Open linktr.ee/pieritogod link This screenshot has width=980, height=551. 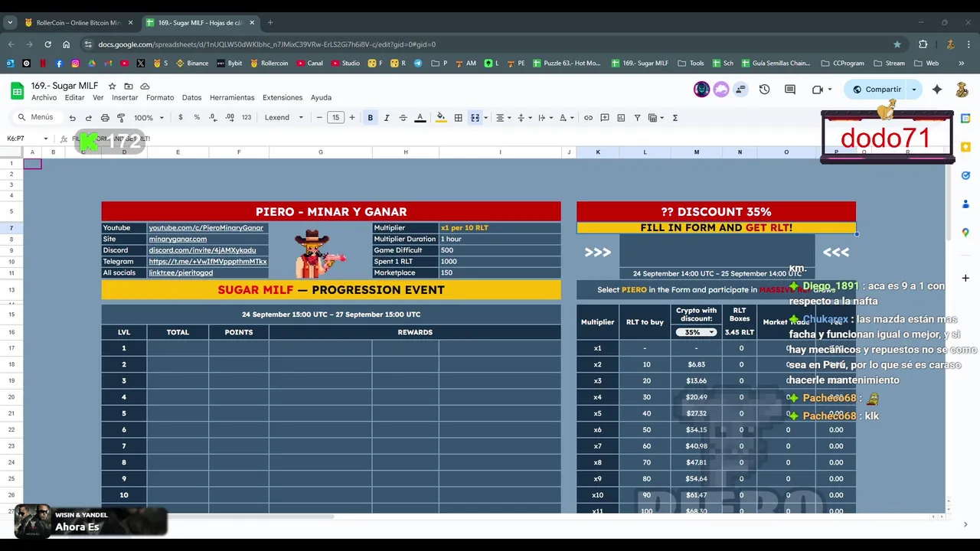[x=181, y=272]
